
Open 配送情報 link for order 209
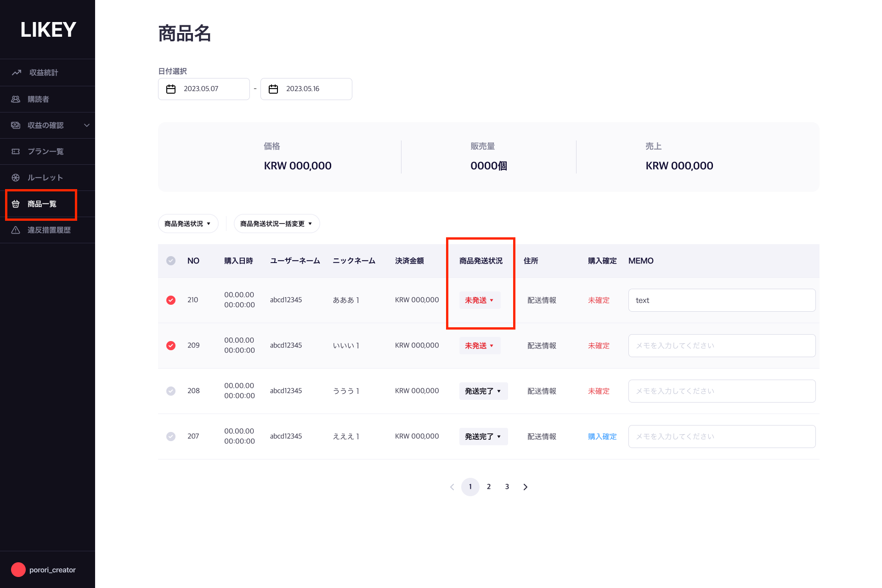click(x=542, y=346)
